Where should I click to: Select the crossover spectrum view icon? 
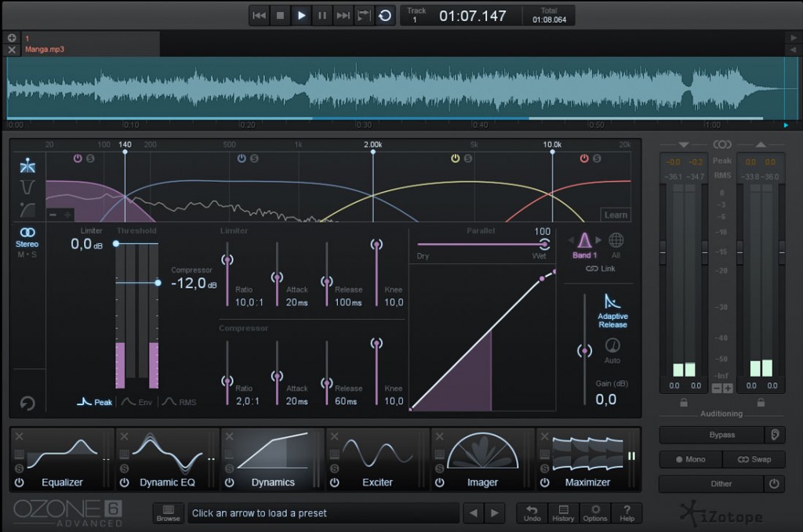pos(27,165)
